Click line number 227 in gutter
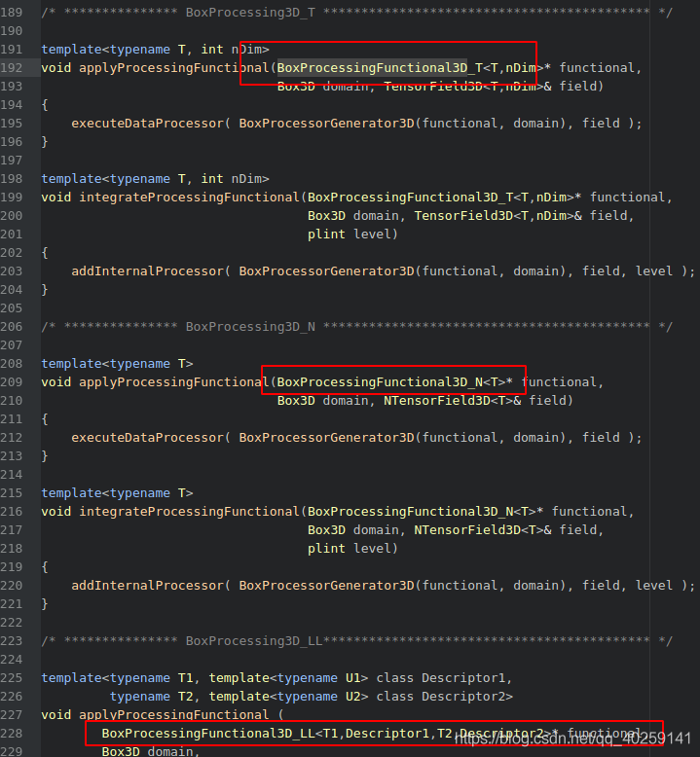 (x=11, y=715)
